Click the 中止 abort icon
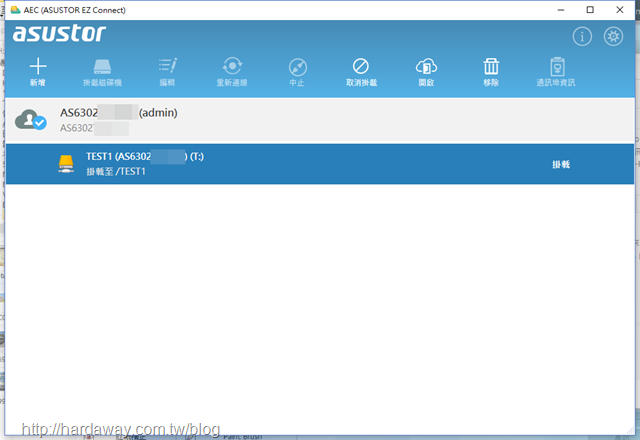 click(x=298, y=67)
